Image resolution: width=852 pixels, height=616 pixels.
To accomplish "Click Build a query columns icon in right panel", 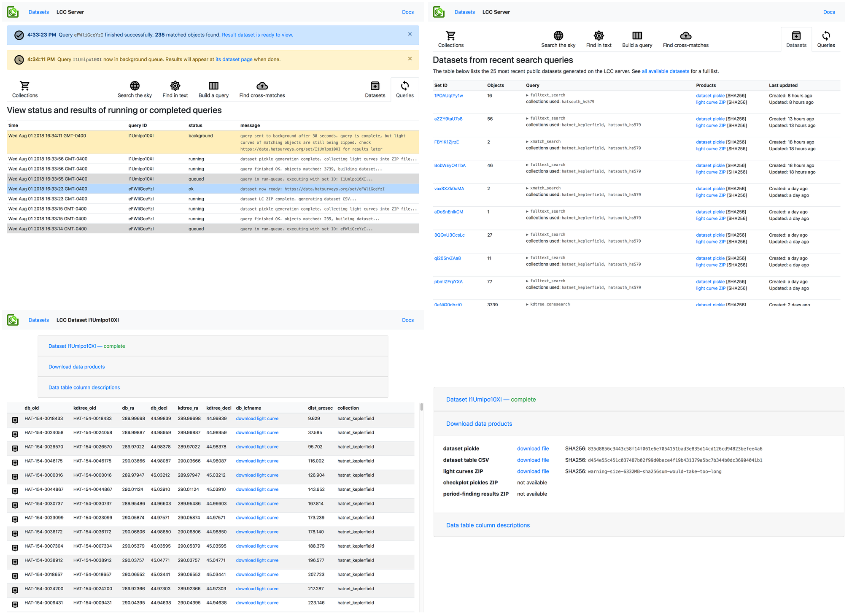I will tap(637, 36).
